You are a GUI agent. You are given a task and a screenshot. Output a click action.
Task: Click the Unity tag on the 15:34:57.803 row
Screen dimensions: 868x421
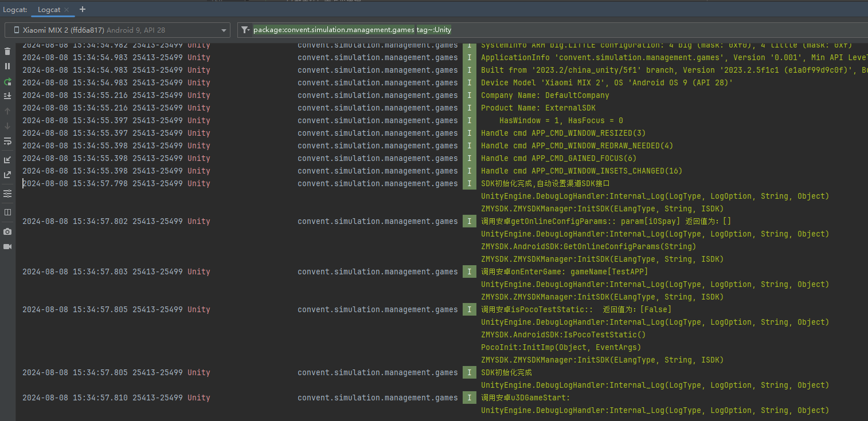tap(199, 272)
